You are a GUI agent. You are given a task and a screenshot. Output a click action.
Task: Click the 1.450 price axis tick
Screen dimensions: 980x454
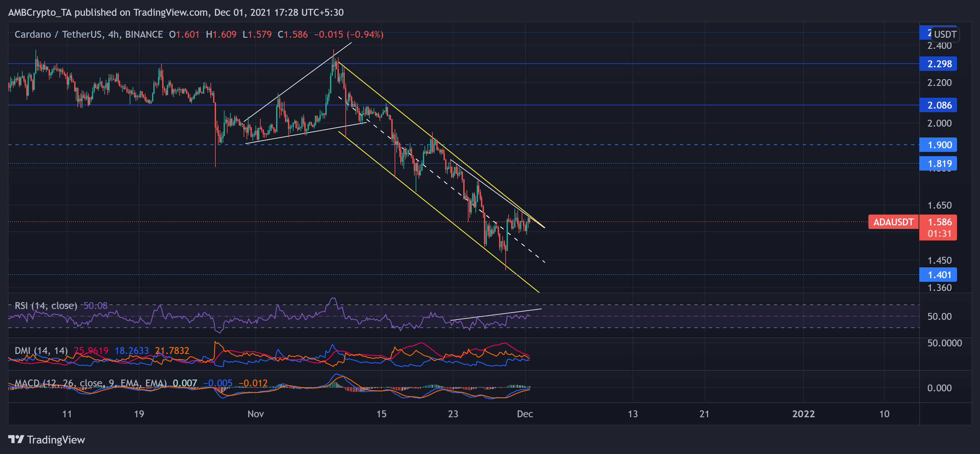[939, 261]
